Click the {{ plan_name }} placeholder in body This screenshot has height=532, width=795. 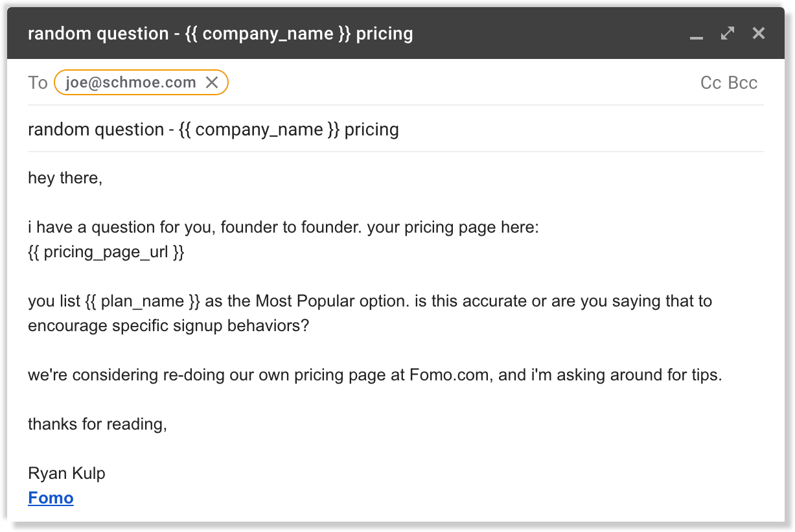click(x=143, y=301)
